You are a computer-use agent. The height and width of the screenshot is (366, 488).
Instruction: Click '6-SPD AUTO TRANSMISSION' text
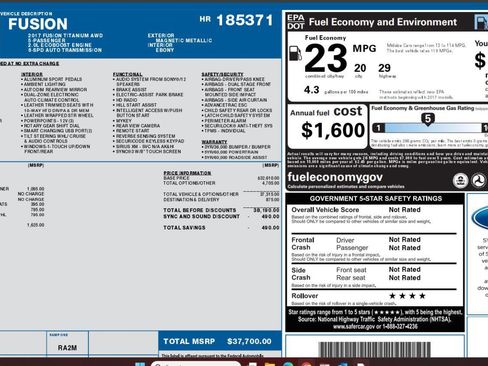click(x=65, y=50)
